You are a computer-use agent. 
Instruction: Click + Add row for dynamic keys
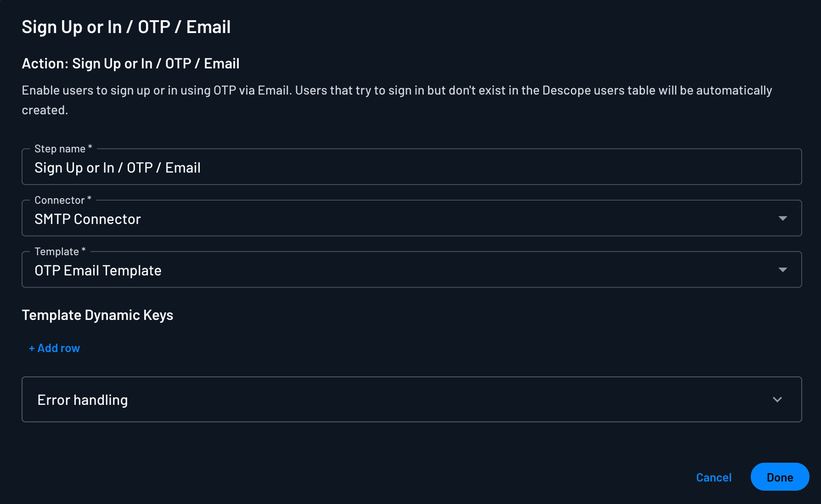point(54,348)
